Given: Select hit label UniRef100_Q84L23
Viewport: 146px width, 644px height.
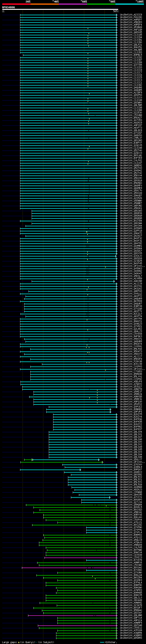Looking at the screenshot, I should [x=131, y=331].
